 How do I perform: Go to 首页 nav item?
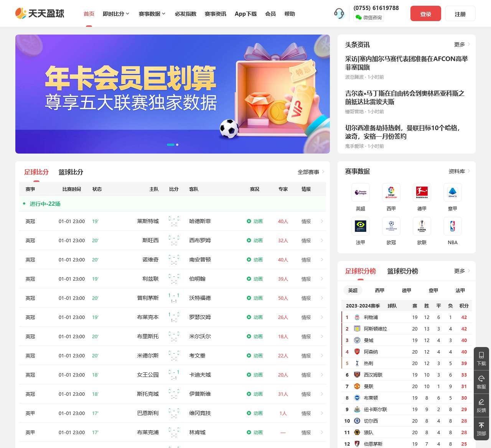(89, 14)
